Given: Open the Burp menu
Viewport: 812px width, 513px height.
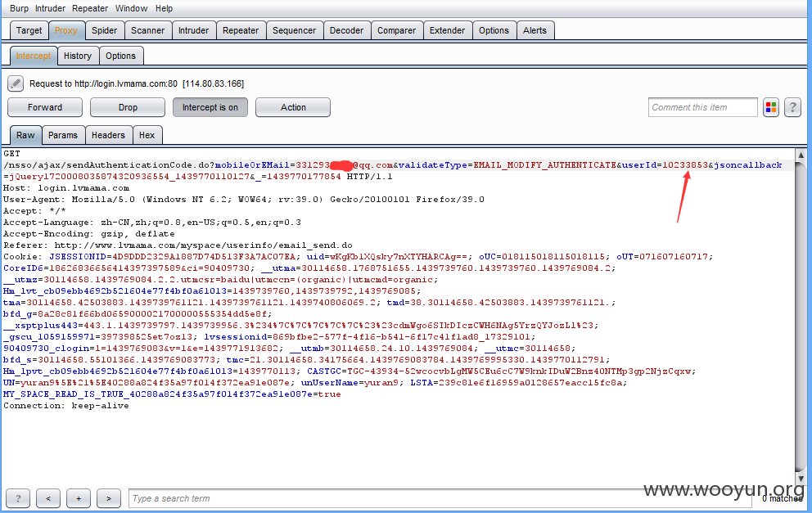Looking at the screenshot, I should tap(19, 8).
